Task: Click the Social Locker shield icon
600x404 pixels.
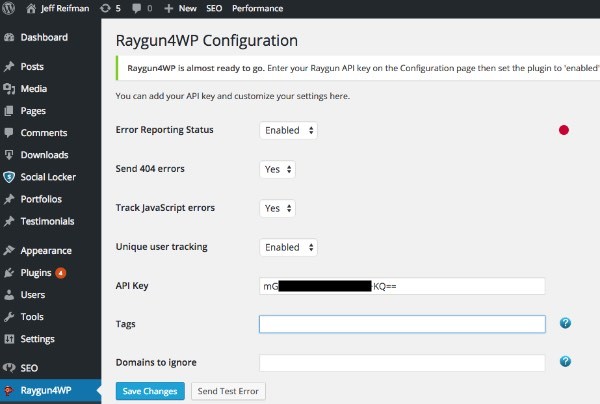Action: pos(9,177)
